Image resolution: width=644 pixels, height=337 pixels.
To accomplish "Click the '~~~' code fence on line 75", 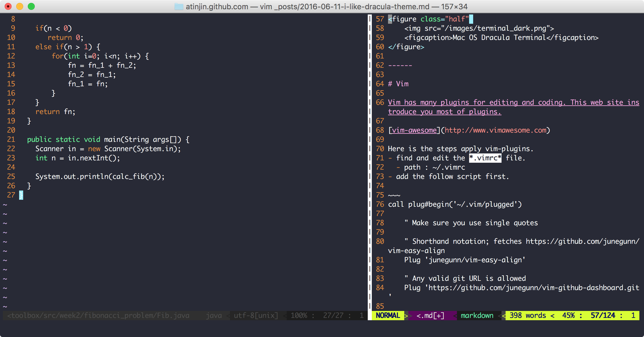I will coord(394,196).
